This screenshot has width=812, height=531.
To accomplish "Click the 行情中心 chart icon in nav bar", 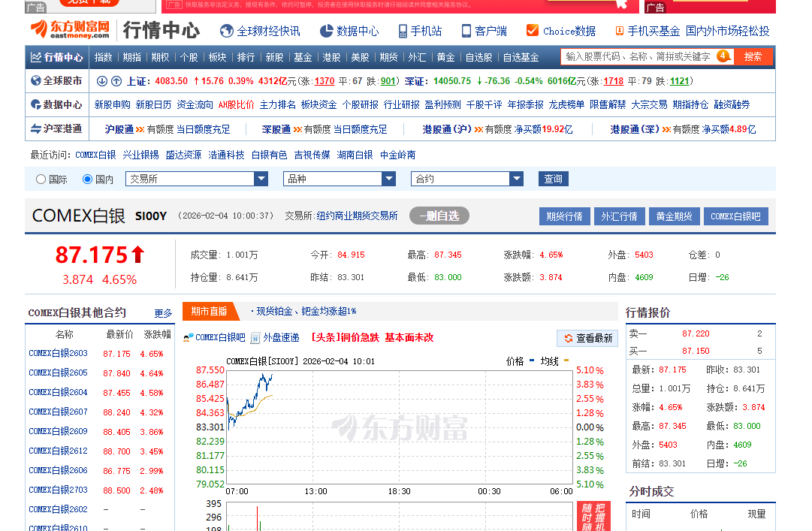I will [36, 57].
